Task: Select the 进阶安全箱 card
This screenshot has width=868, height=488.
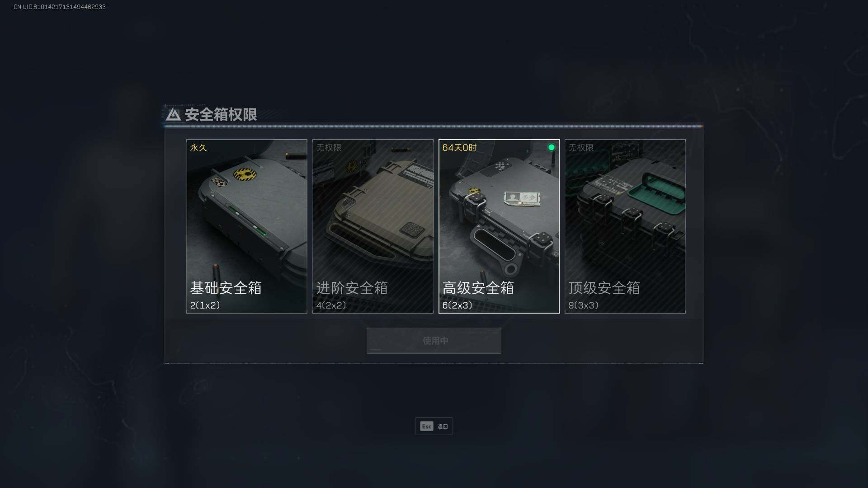Action: (373, 226)
